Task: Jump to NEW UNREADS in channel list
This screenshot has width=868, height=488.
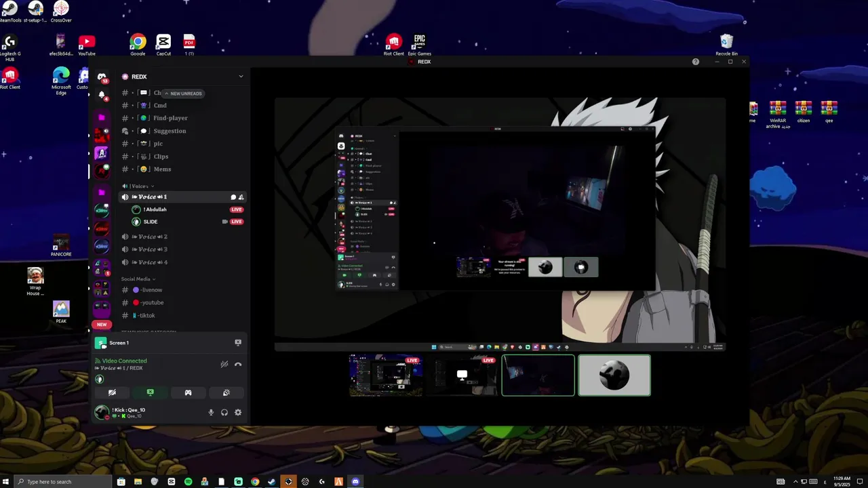Action: click(x=182, y=94)
